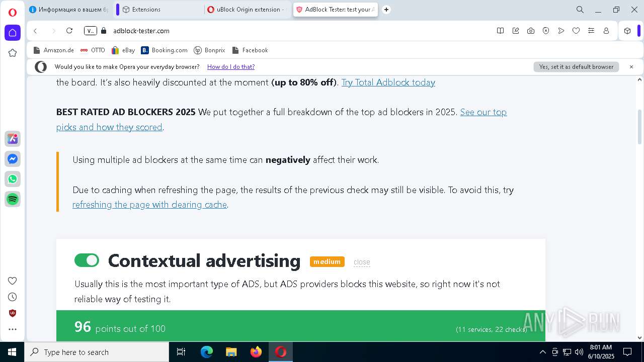Click the taskbar 'Type here to search' box

97,352
